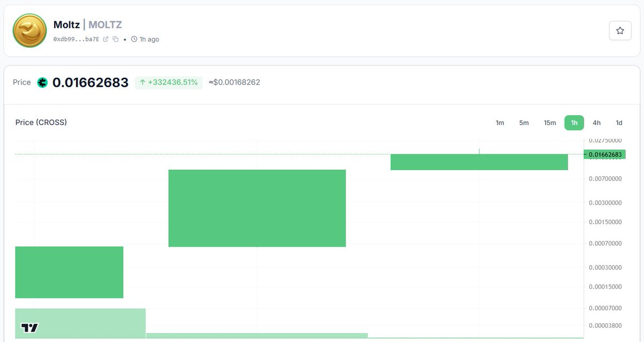The height and width of the screenshot is (342, 644).
Task: Click the tallest light-green volume bar
Action: (80, 323)
